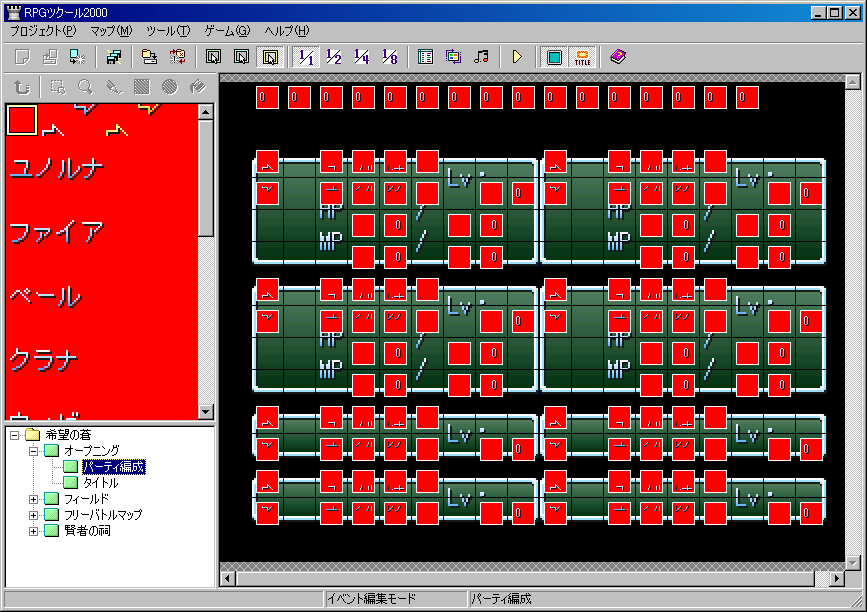
Task: Select the rectangle fill drawing tool
Action: coord(142,87)
